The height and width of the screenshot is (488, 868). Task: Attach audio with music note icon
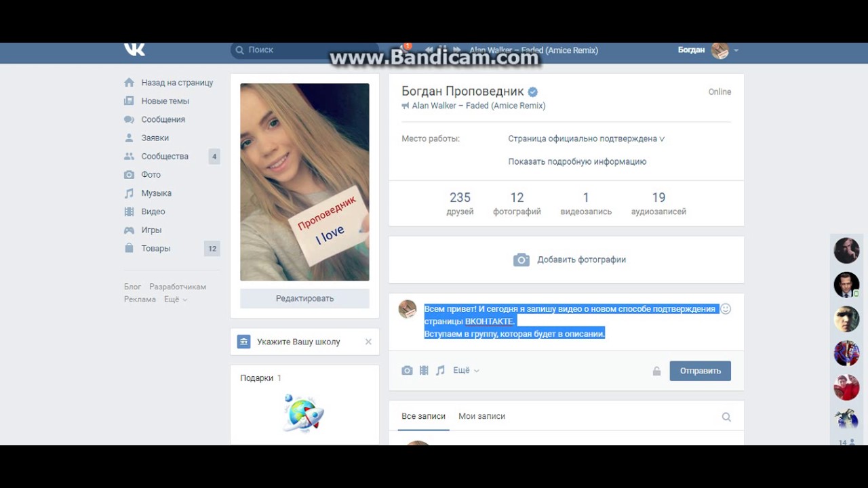click(x=440, y=370)
